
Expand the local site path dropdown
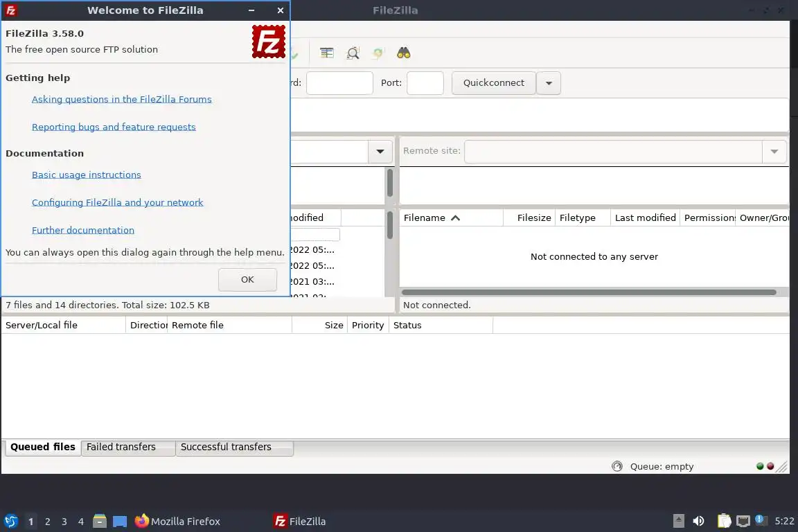[380, 152]
